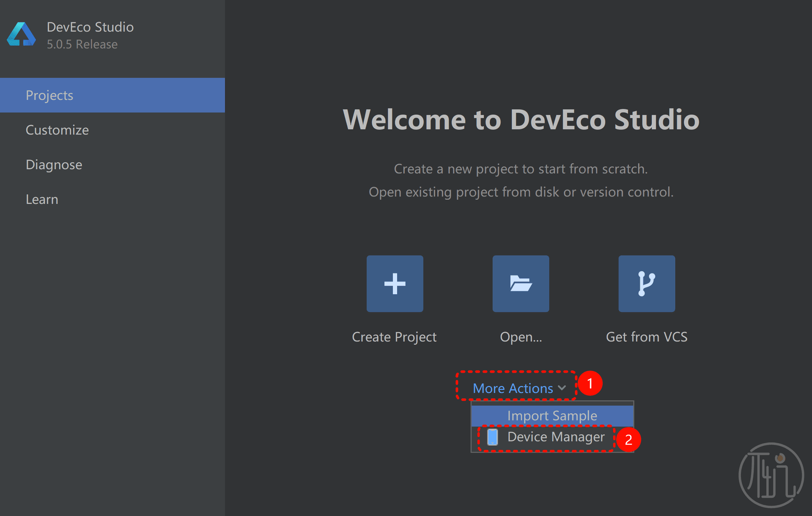Expand the More Actions dropdown

519,388
